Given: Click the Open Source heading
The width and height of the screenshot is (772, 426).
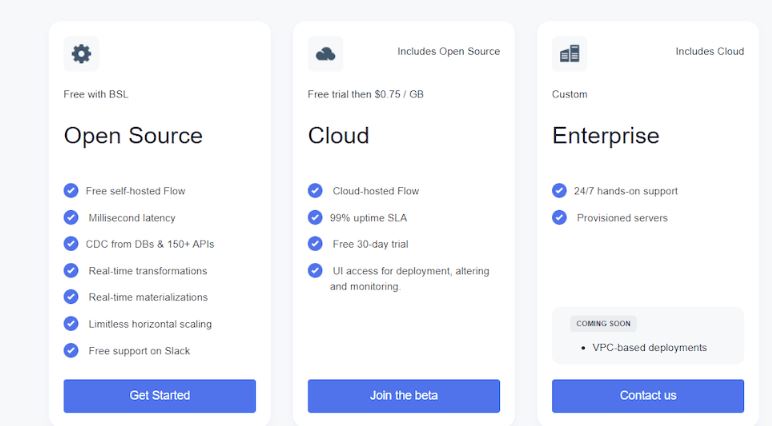Looking at the screenshot, I should coord(133,136).
